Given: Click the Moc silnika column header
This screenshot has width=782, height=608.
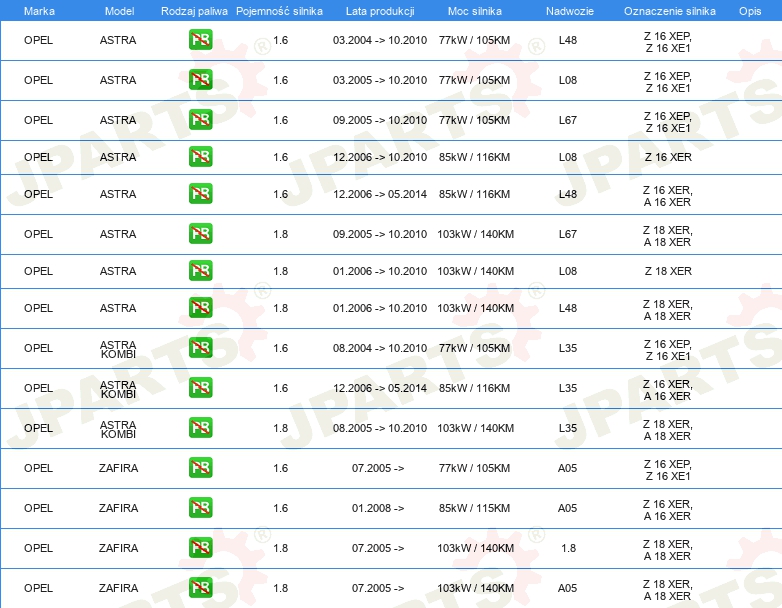Looking at the screenshot, I should coord(474,10).
